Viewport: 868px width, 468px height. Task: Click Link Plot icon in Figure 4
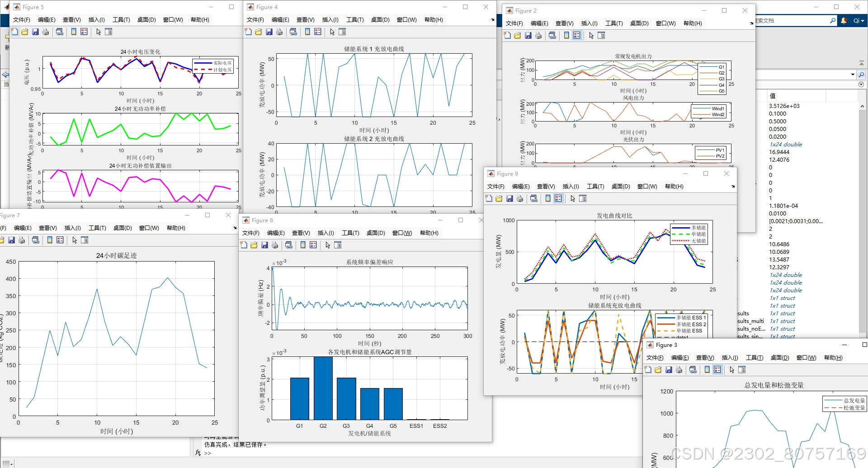(293, 32)
